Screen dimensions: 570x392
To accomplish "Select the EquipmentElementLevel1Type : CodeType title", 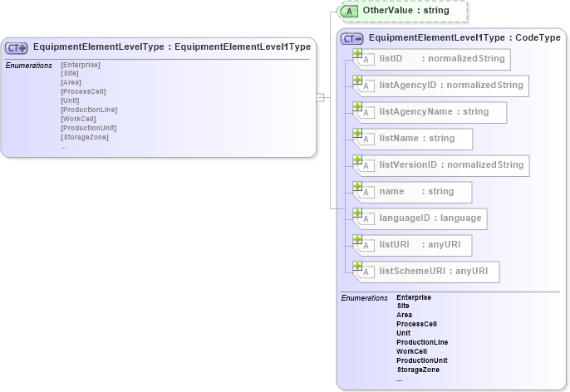I will point(464,37).
